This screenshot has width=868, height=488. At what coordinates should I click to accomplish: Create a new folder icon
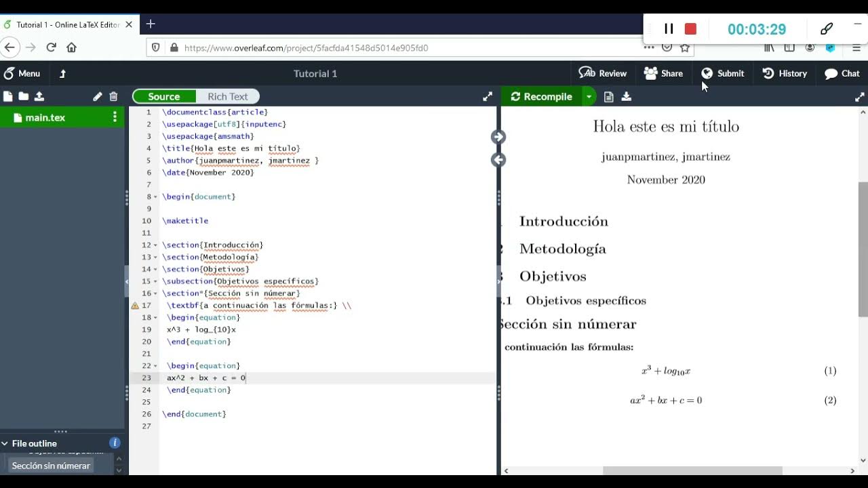[x=24, y=96]
